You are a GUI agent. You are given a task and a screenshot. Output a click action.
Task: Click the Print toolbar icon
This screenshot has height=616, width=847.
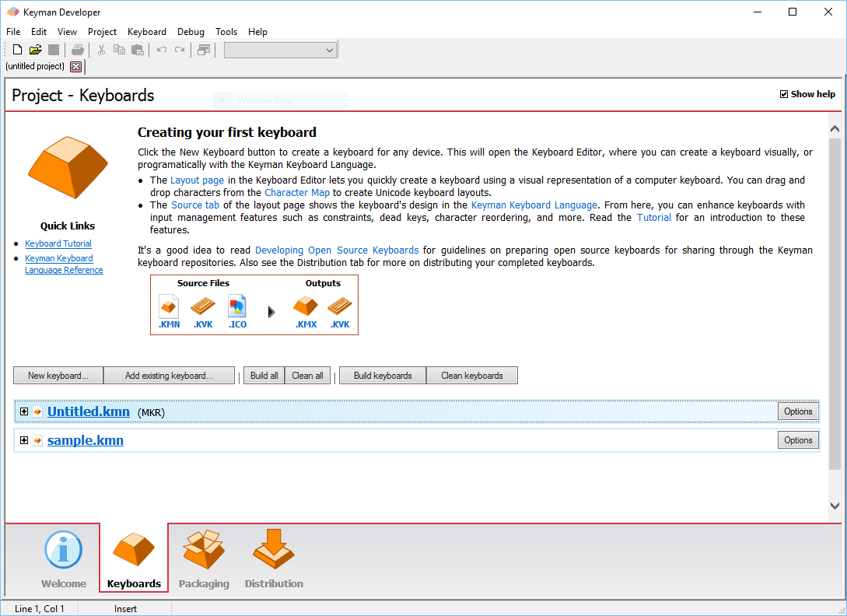click(78, 51)
